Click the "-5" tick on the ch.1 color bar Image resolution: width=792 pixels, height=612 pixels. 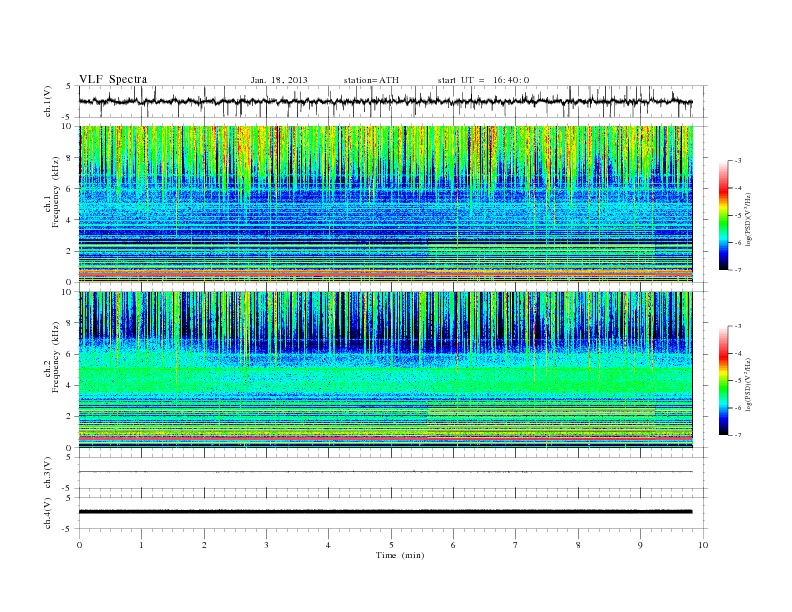coord(737,216)
